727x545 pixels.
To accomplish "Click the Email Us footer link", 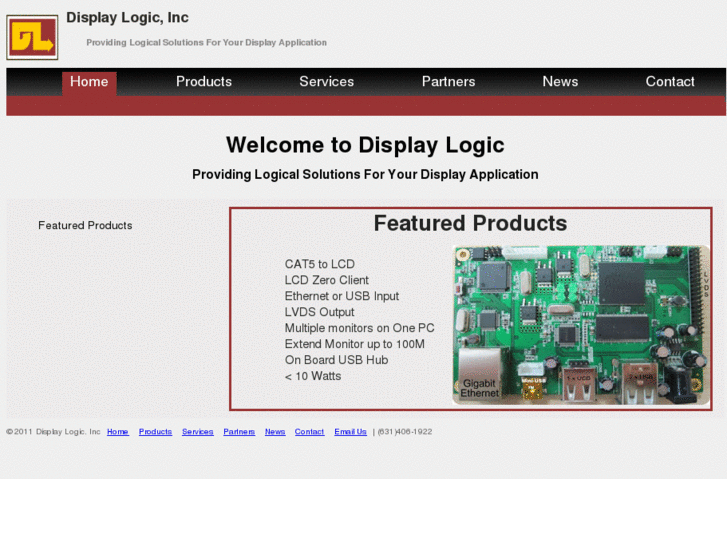I will point(351,431).
